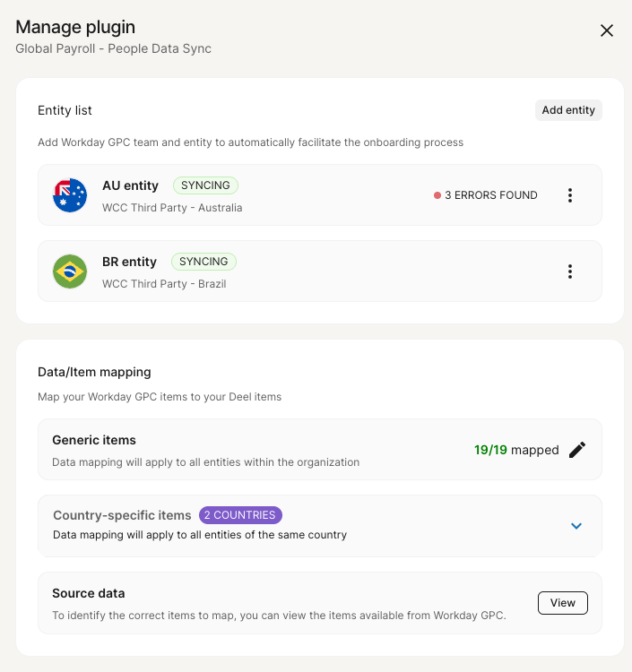This screenshot has height=672, width=632.
Task: Close the Manage plugin dialog
Action: pos(607,30)
